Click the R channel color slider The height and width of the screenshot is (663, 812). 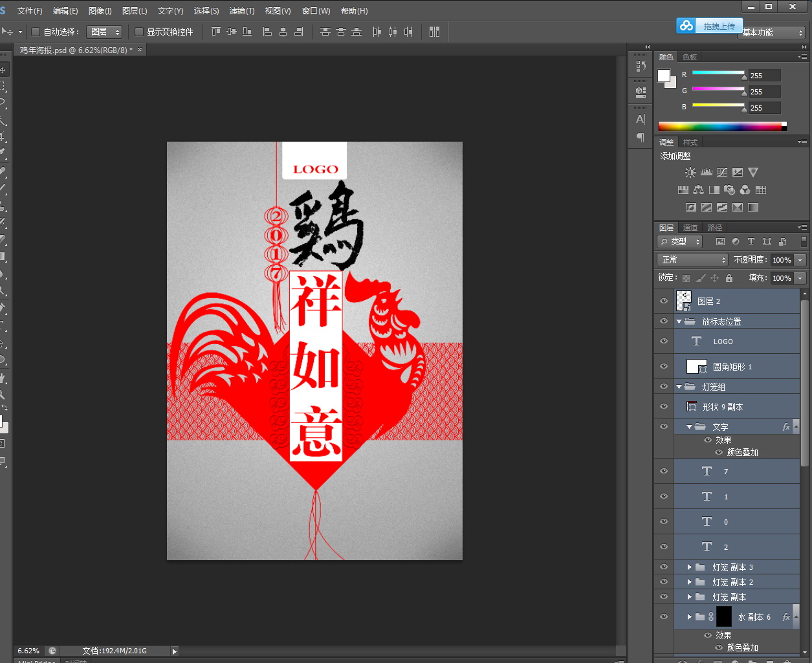click(718, 73)
